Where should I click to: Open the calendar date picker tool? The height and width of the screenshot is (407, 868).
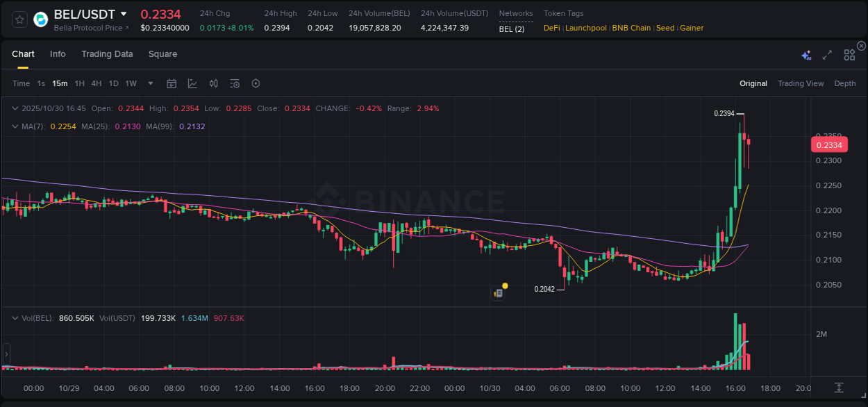point(172,83)
